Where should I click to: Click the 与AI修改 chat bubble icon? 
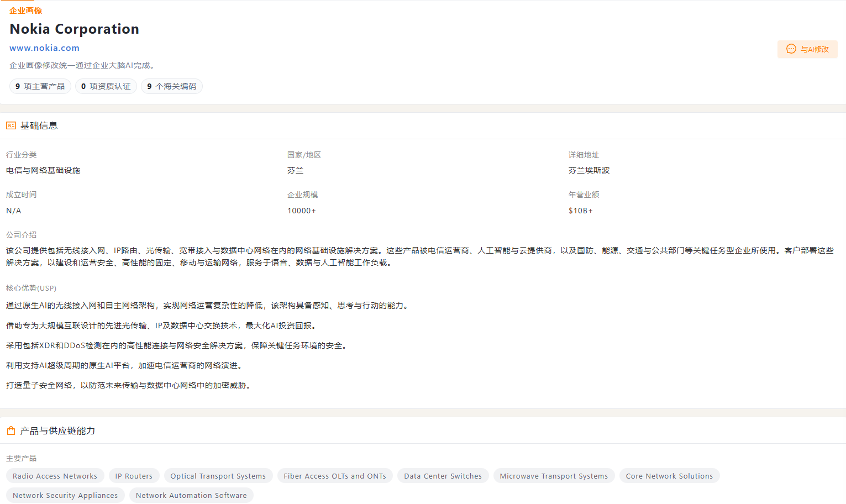tap(791, 49)
